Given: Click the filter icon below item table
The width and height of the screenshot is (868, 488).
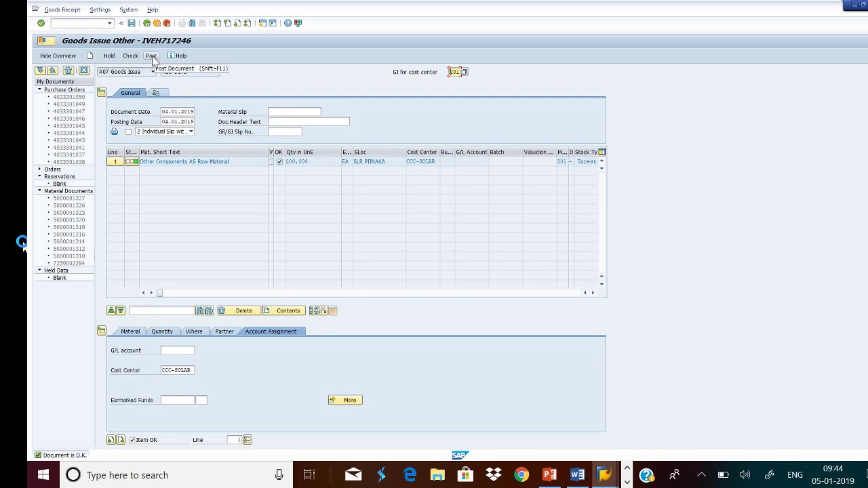Looking at the screenshot, I should 121,310.
